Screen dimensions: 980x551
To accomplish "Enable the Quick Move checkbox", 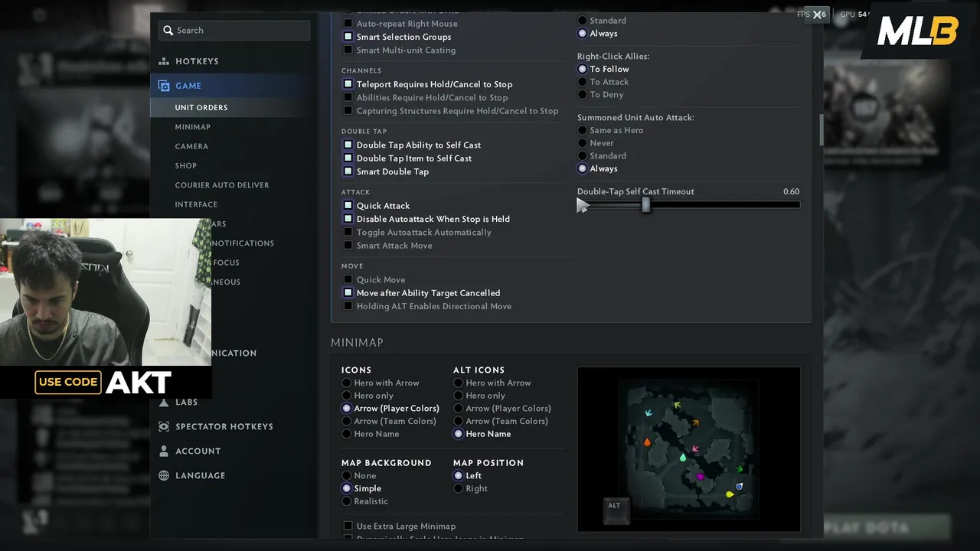I will pos(348,280).
